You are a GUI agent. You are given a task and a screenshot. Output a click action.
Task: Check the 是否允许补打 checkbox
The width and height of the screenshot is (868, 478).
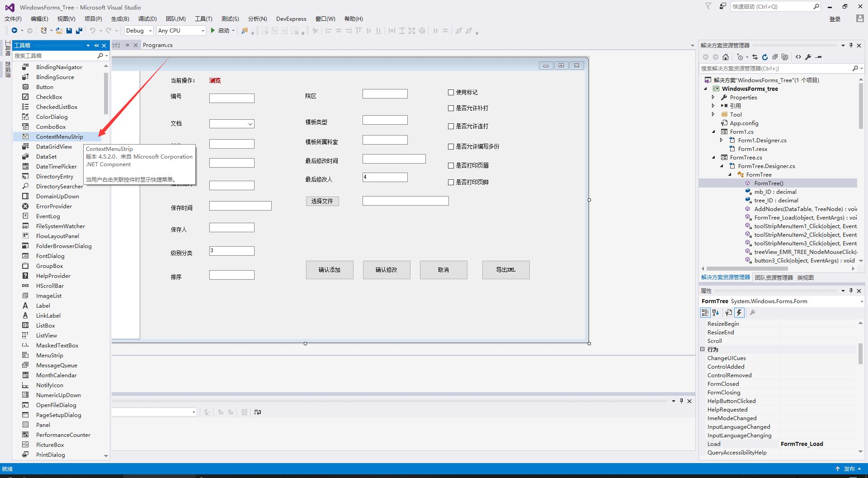coord(451,108)
